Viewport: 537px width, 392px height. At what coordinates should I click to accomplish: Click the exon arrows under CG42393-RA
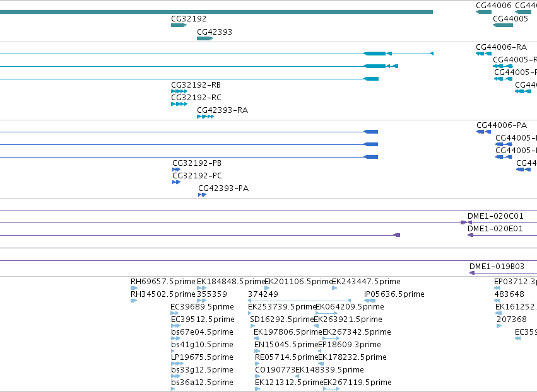pyautogui.click(x=206, y=117)
